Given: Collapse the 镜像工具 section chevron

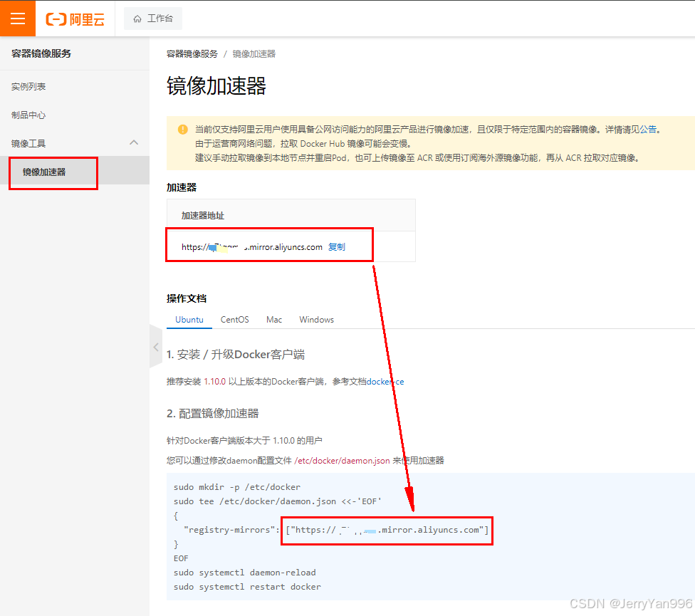Looking at the screenshot, I should tap(134, 142).
